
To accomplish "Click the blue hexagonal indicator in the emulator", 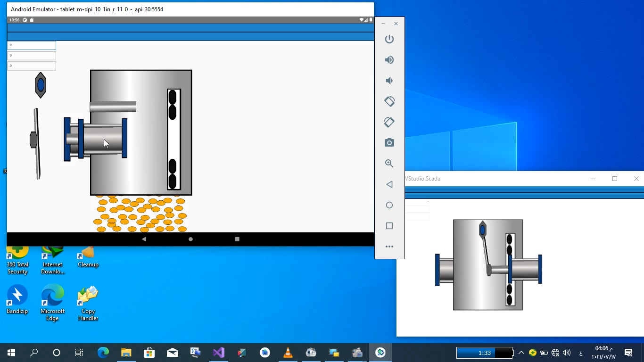I will tap(41, 85).
